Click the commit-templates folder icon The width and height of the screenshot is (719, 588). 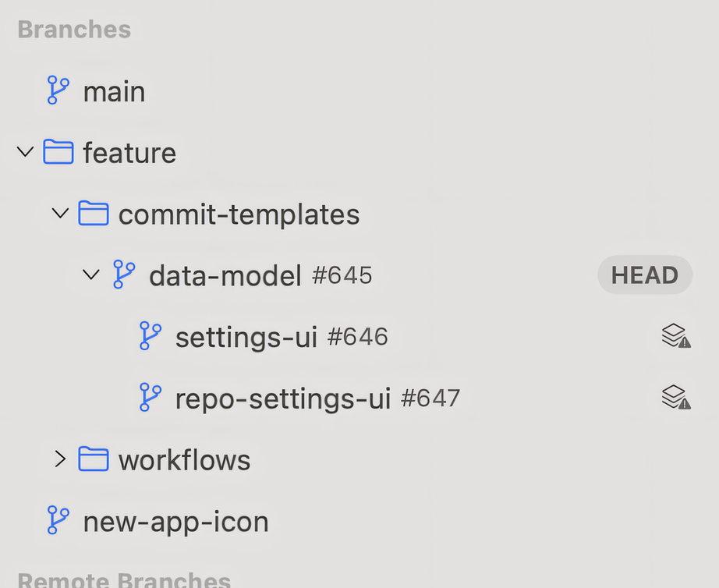tap(94, 213)
